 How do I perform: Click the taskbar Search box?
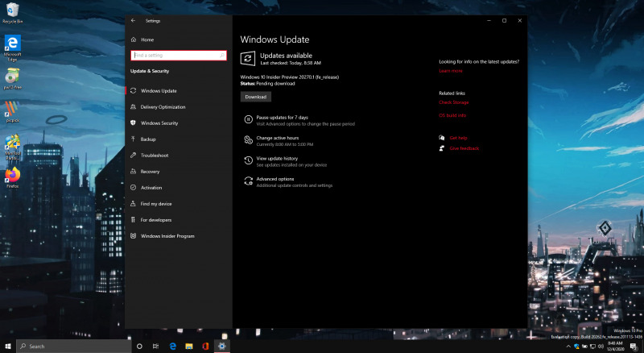(74, 347)
